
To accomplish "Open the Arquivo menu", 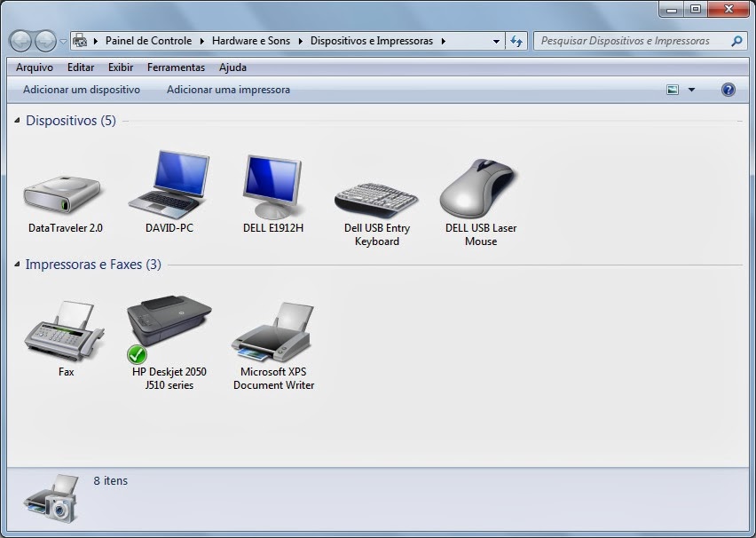I will coord(35,67).
